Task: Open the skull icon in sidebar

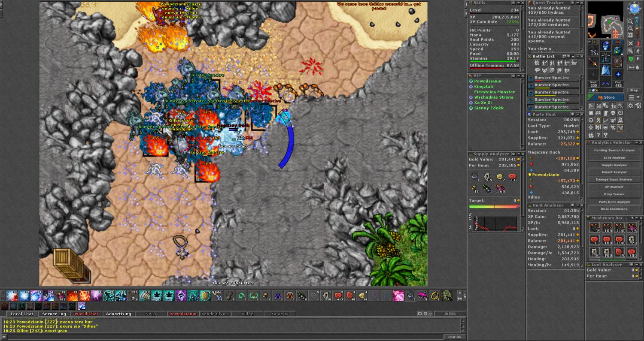Action: click(612, 113)
